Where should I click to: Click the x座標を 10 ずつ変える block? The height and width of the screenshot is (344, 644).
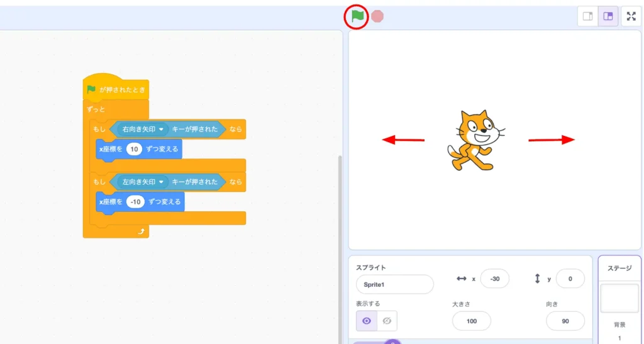[x=139, y=149]
